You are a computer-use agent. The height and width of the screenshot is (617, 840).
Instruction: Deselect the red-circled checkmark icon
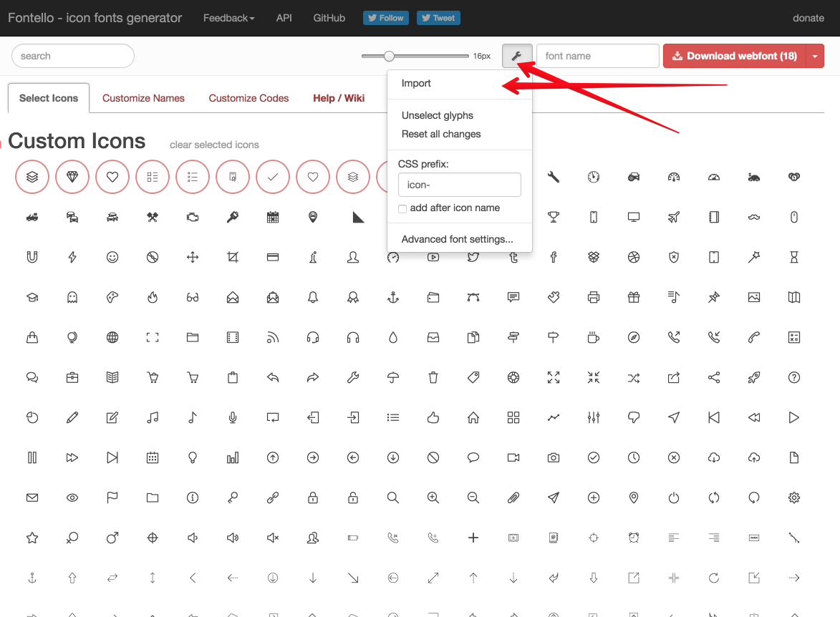coord(273,177)
